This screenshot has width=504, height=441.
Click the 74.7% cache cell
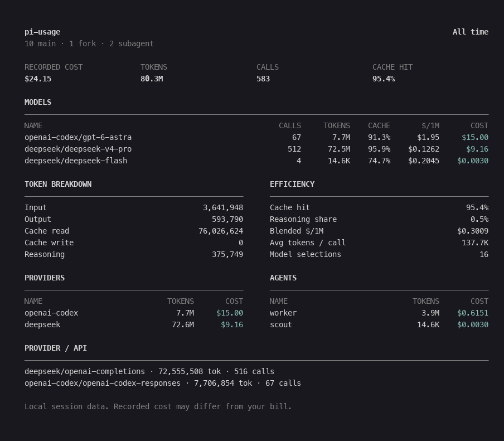point(379,161)
